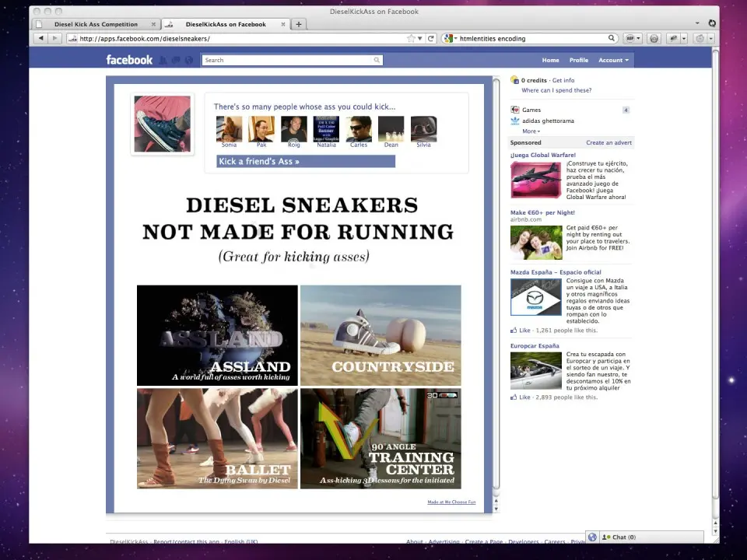Open the search engine selector dropdown
Screen dimensions: 747x560
click(x=455, y=38)
